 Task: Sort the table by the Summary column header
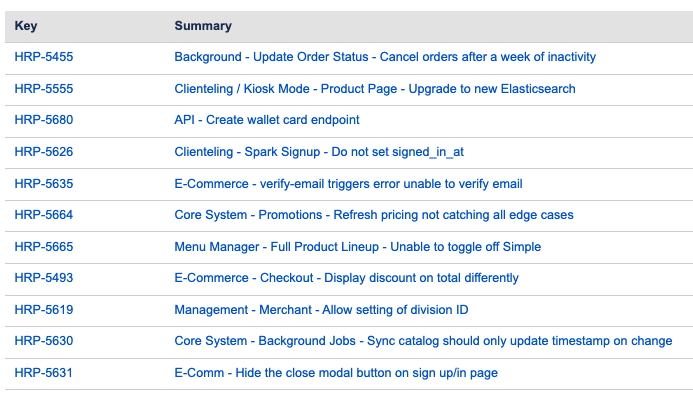203,26
